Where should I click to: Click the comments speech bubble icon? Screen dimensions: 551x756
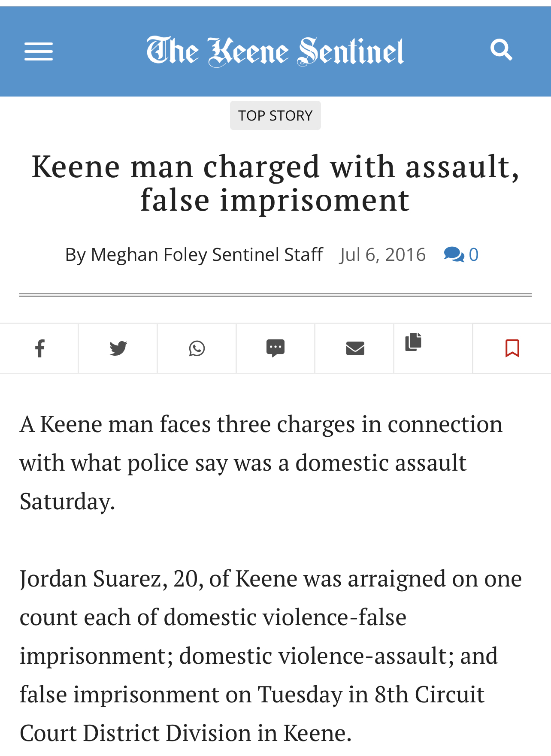[x=454, y=254]
